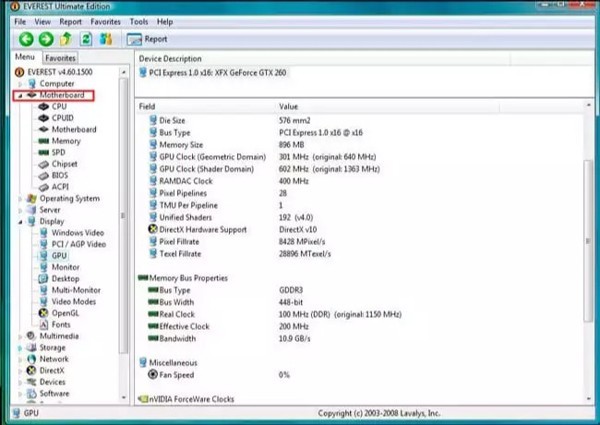This screenshot has width=600, height=425.
Task: Expand the Computer tree node
Action: pyautogui.click(x=20, y=84)
